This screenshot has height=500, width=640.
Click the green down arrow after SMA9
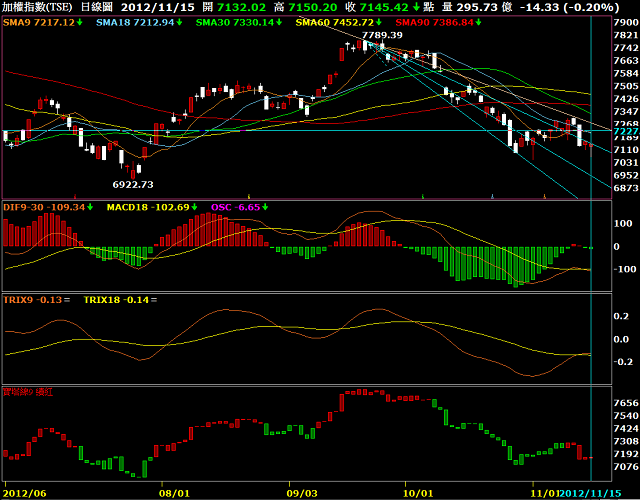(x=80, y=22)
